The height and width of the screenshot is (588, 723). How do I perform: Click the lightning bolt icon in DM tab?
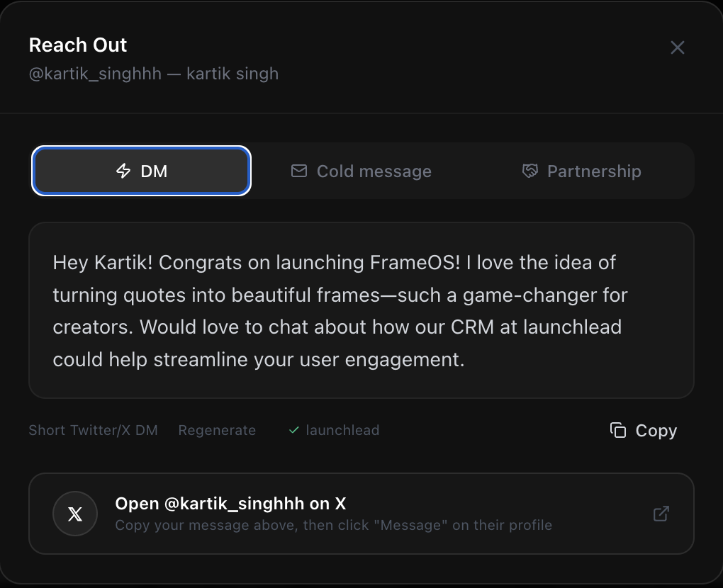[123, 171]
